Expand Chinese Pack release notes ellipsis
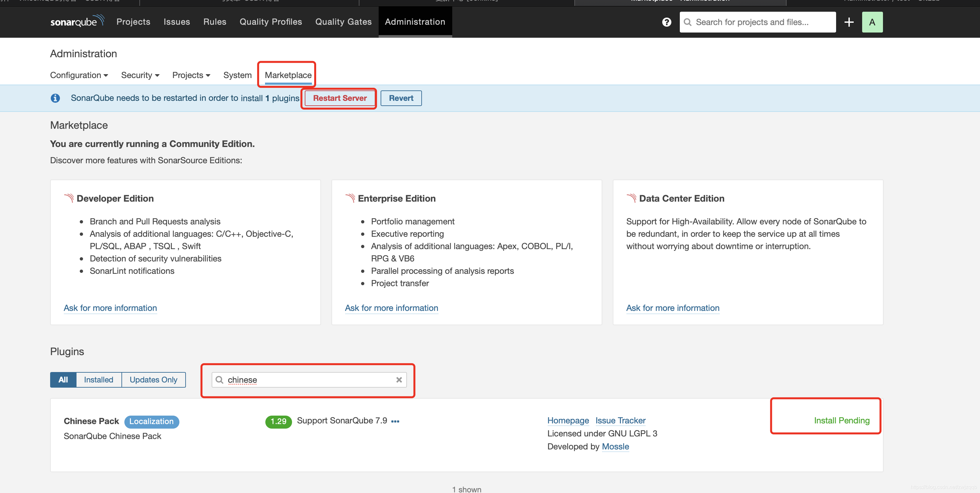Screen dimensions: 980x493 pos(395,421)
